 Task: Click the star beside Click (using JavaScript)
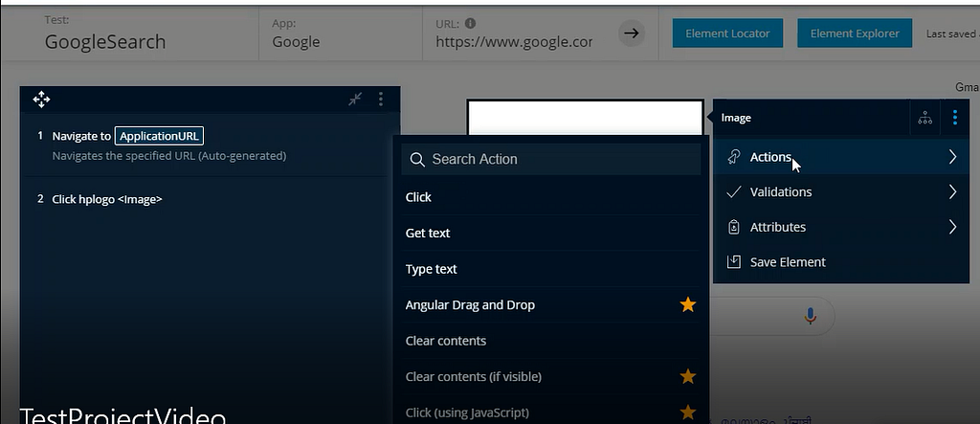[687, 413]
